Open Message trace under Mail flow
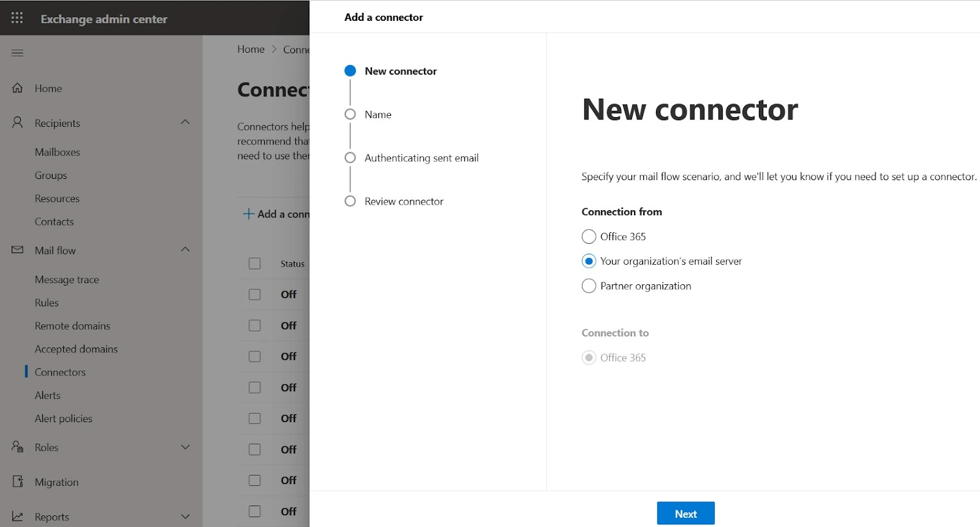 (x=67, y=279)
